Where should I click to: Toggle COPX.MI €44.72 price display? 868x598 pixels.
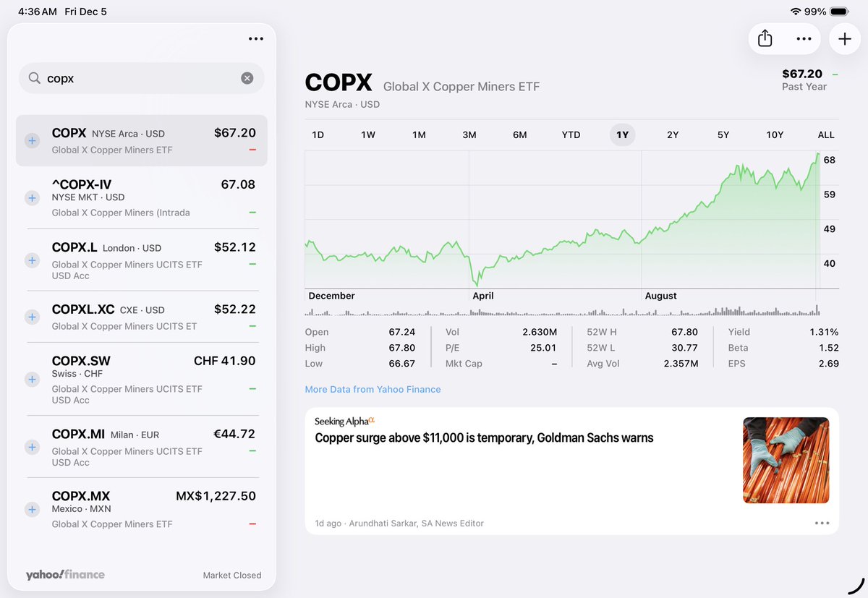pos(234,434)
